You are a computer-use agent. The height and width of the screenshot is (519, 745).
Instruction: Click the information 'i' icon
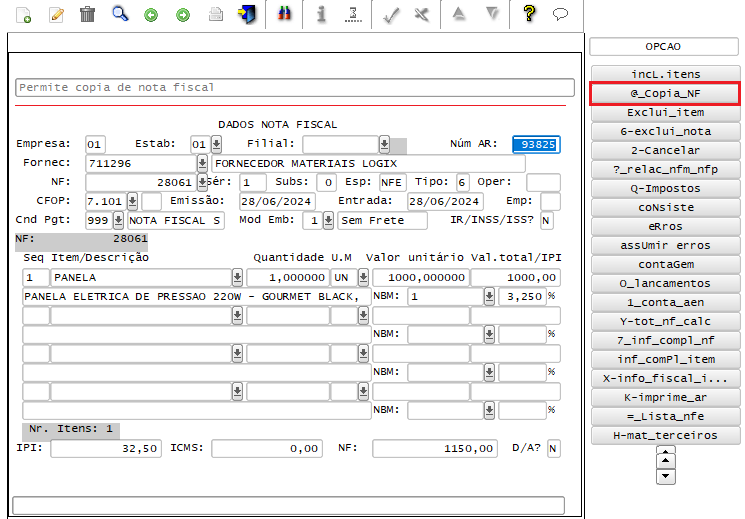(321, 14)
